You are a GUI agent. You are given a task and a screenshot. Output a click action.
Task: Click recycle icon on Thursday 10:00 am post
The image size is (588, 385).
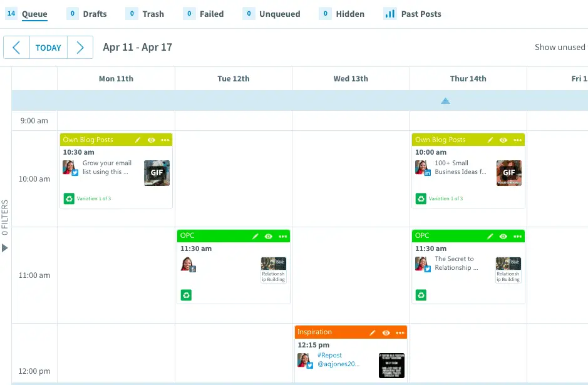tap(421, 198)
